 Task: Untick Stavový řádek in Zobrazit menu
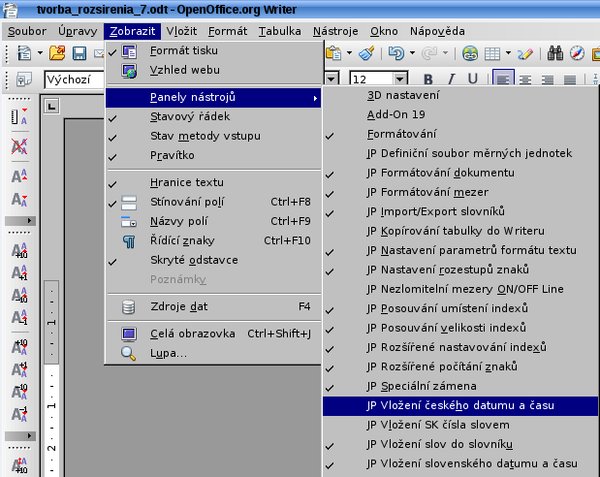[x=214, y=116]
